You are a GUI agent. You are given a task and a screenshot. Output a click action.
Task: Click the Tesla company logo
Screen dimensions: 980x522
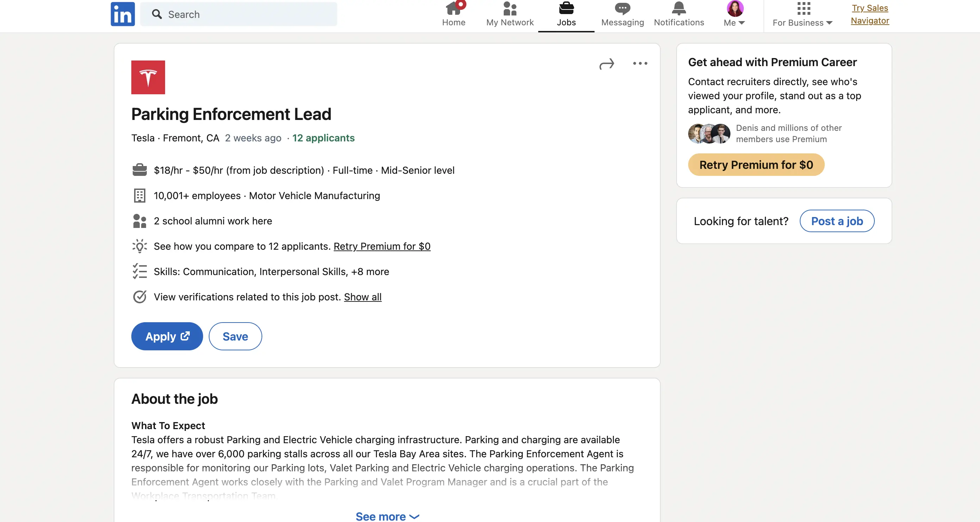click(148, 77)
